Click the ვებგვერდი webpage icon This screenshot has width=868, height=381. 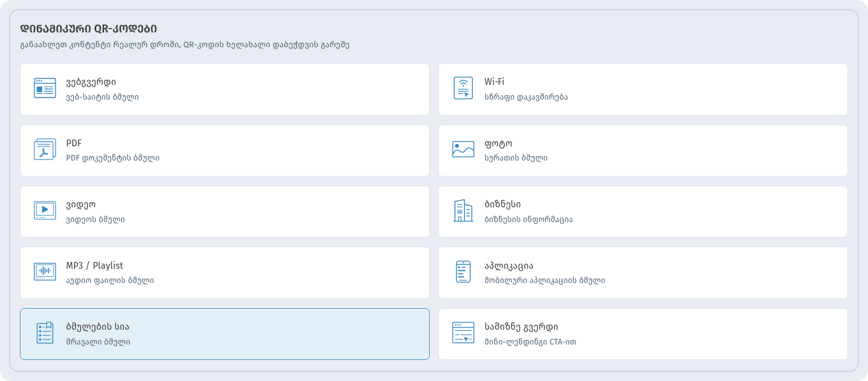(45, 88)
